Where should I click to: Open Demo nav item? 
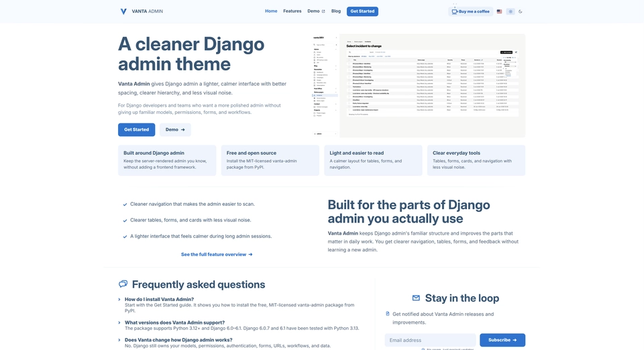tap(316, 11)
